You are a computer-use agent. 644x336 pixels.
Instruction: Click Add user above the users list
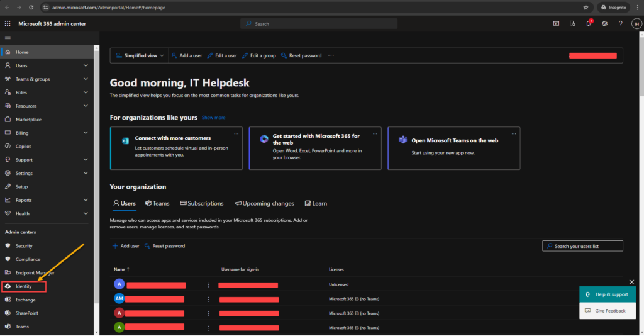click(x=126, y=246)
